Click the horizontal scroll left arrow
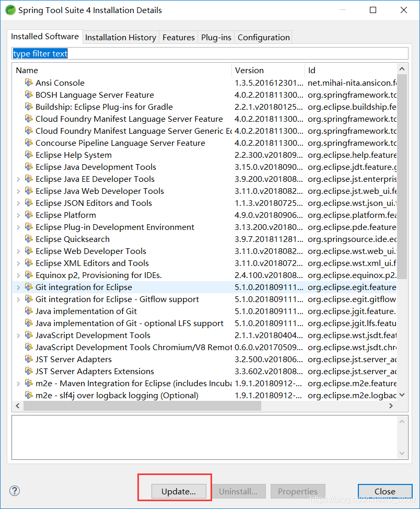The width and height of the screenshot is (420, 509). point(18,406)
